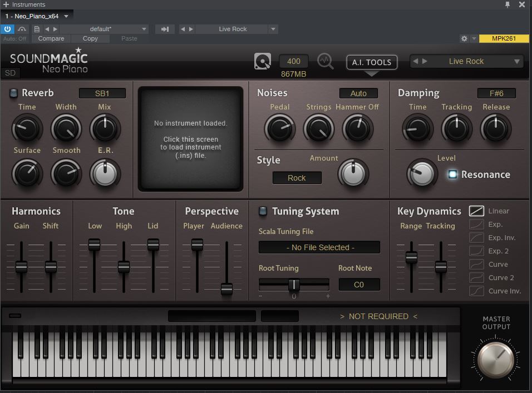This screenshot has width=532, height=393.
Task: Click the MPK261 controller label
Action: 504,38
